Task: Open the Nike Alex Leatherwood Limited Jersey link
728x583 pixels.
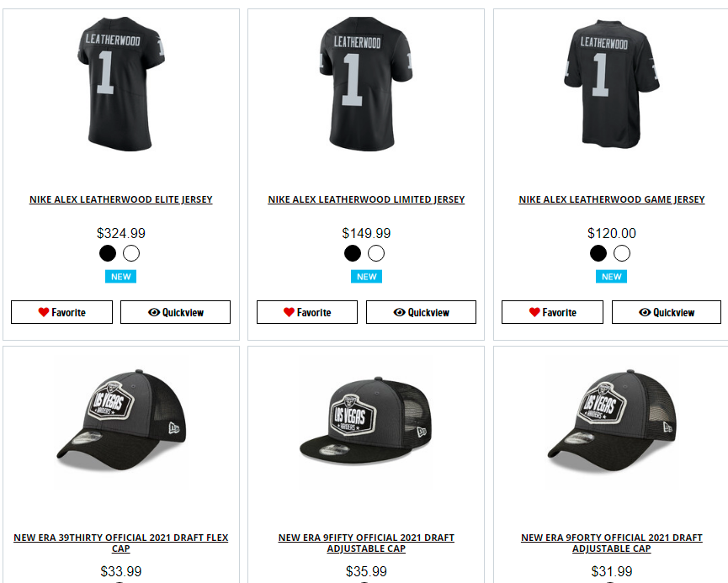Action: 366,199
